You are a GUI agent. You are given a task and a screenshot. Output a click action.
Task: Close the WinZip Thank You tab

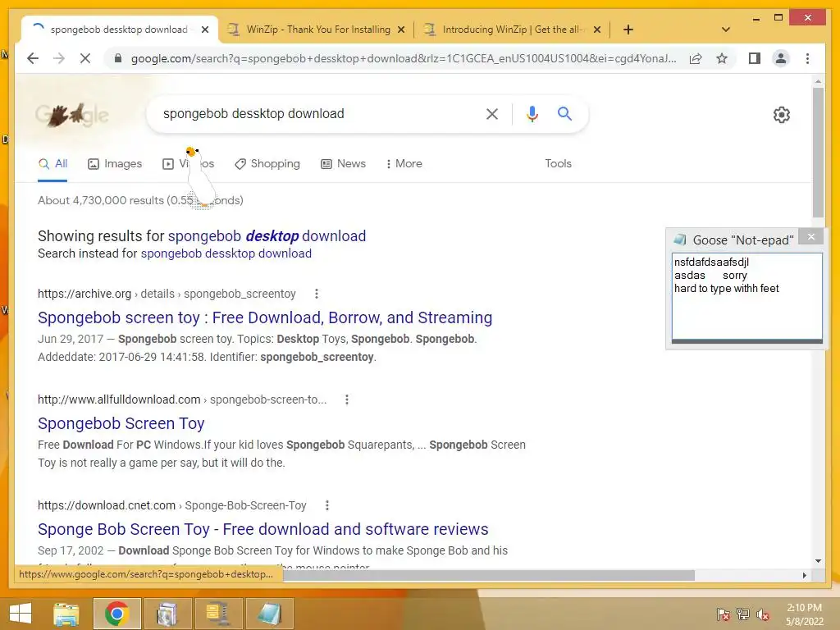(400, 30)
